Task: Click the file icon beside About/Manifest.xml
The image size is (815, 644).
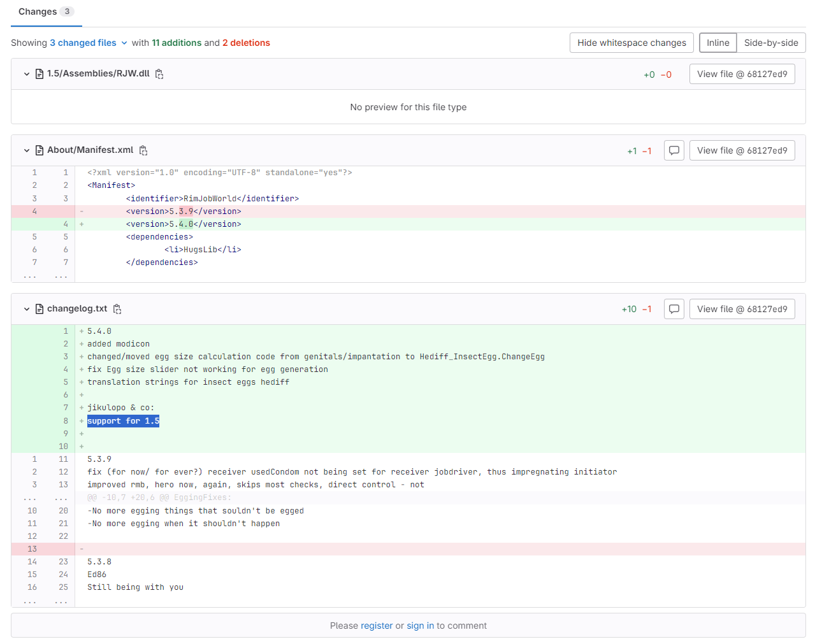Action: (x=40, y=150)
